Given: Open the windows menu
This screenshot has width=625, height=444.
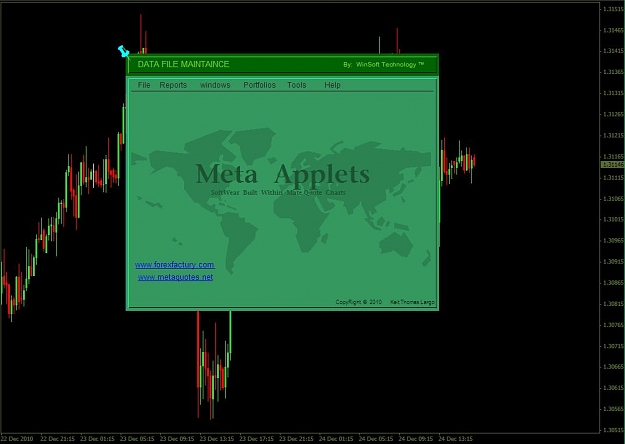Looking at the screenshot, I should (215, 85).
